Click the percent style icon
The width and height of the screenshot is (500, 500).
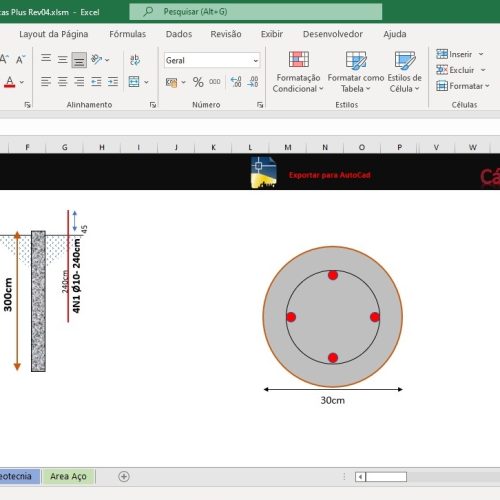pyautogui.click(x=198, y=82)
